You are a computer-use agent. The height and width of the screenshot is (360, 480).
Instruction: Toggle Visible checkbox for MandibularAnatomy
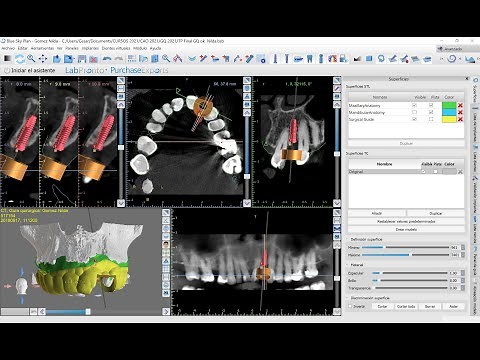click(x=414, y=112)
